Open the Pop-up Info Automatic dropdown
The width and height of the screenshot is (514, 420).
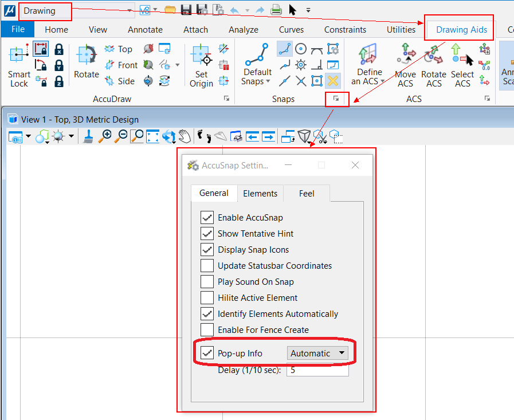click(317, 353)
